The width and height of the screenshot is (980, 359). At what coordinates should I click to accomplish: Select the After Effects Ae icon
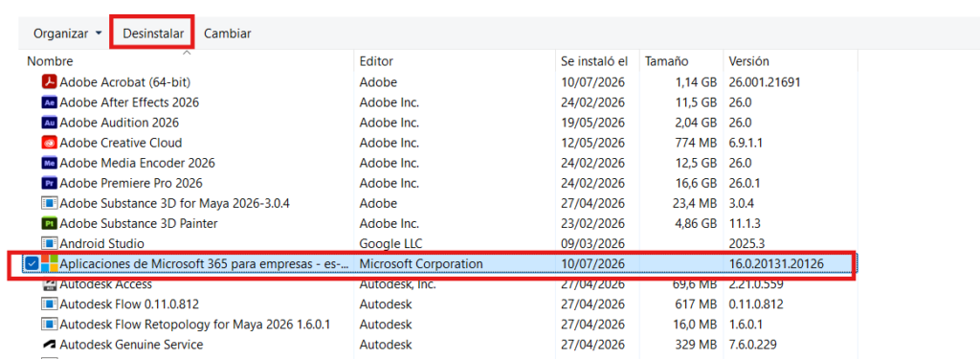50,101
